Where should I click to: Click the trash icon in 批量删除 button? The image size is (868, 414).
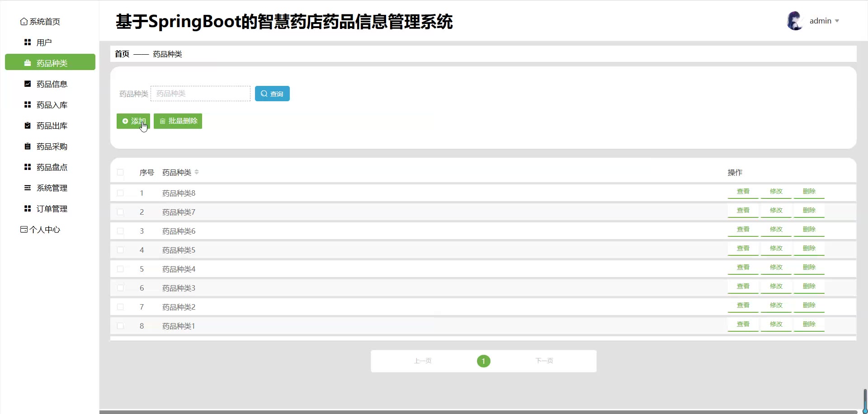(163, 121)
